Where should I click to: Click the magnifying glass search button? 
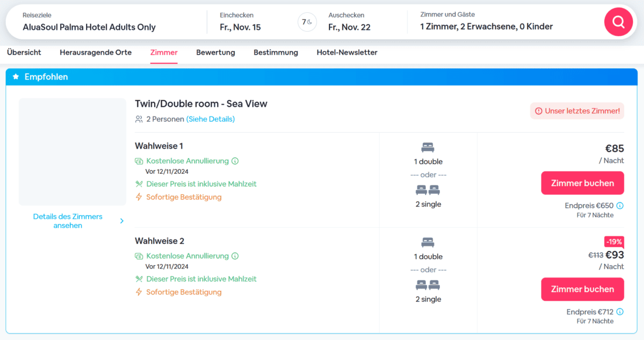(618, 22)
